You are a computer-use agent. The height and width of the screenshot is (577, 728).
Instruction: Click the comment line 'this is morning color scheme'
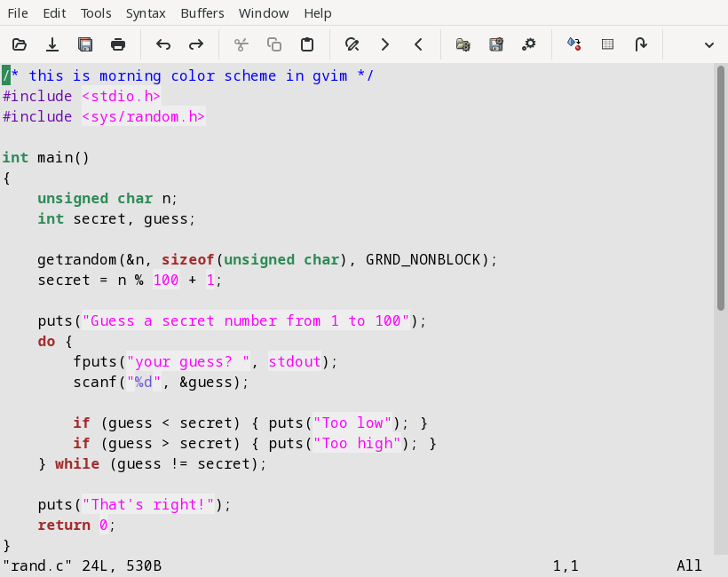188,75
